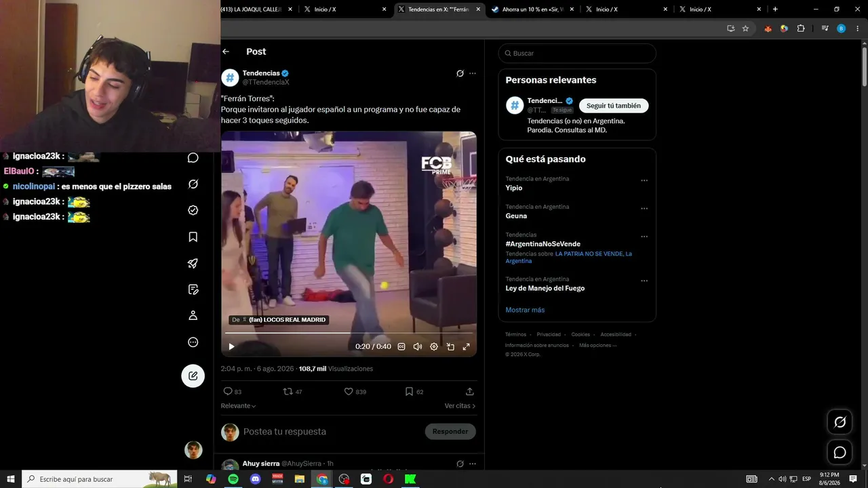Screen dimensions: 868x488
Task: Seek on the video progress bar
Action: click(349, 333)
